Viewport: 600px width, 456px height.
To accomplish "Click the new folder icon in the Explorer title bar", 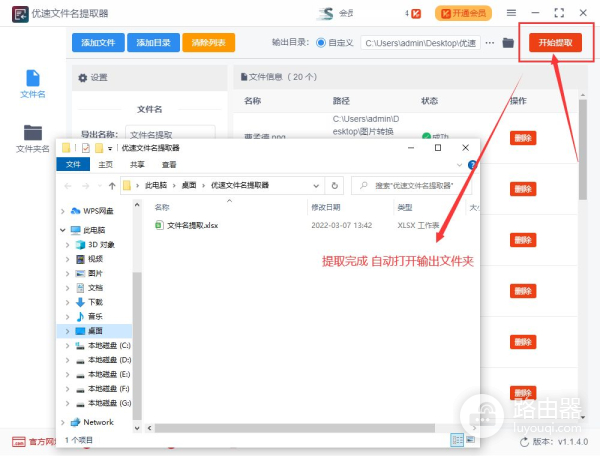I will pos(99,148).
